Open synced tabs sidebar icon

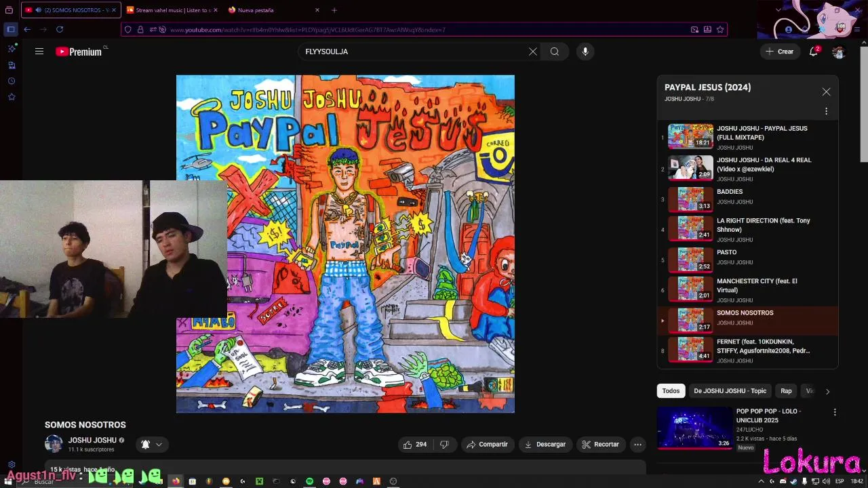pyautogui.click(x=12, y=65)
